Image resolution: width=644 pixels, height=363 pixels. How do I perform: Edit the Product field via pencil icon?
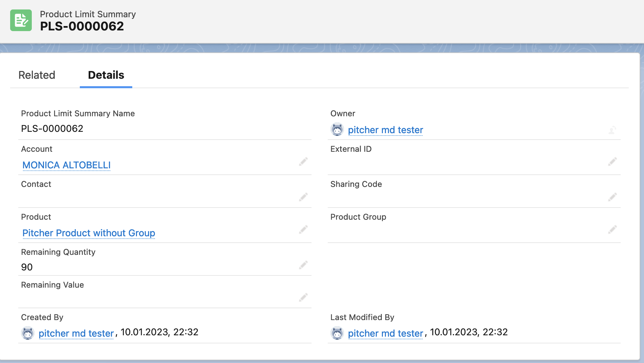[x=303, y=229]
